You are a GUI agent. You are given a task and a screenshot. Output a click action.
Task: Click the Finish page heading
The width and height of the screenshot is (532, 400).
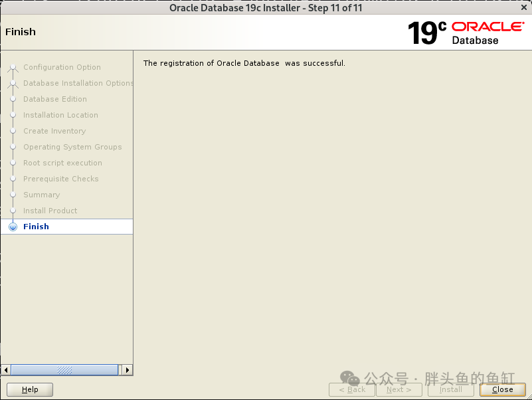[21, 32]
